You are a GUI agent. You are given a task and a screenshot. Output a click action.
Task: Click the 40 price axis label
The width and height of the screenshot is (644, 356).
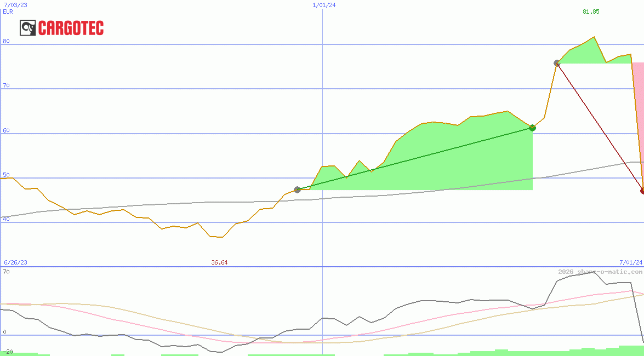point(6,219)
